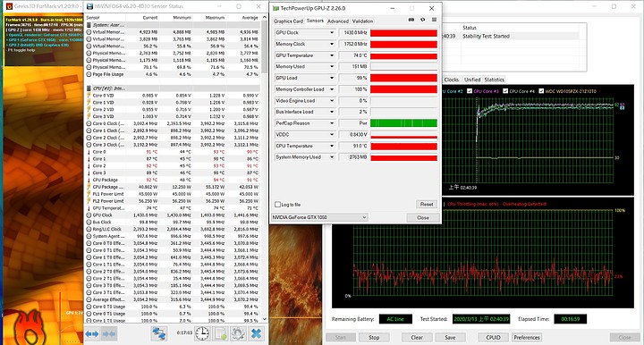Toggle CPU Core #3 graph checkbox

pyautogui.click(x=470, y=91)
